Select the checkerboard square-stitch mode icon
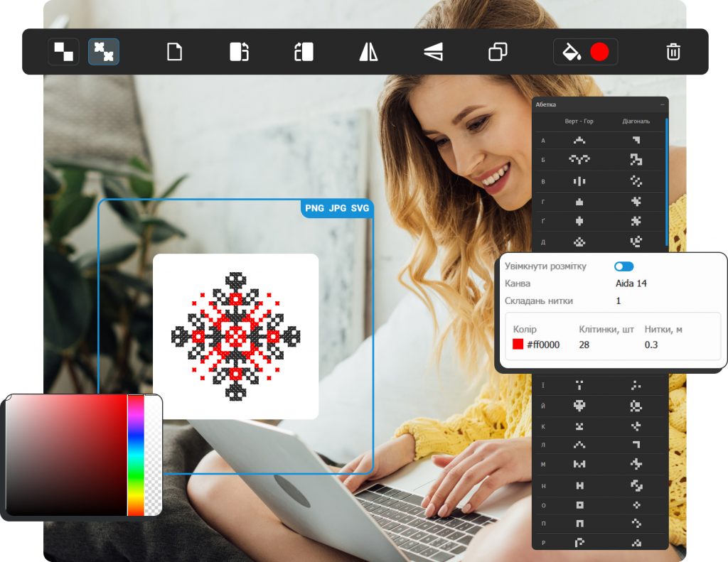Screen dimensions: 728x562 point(63,52)
